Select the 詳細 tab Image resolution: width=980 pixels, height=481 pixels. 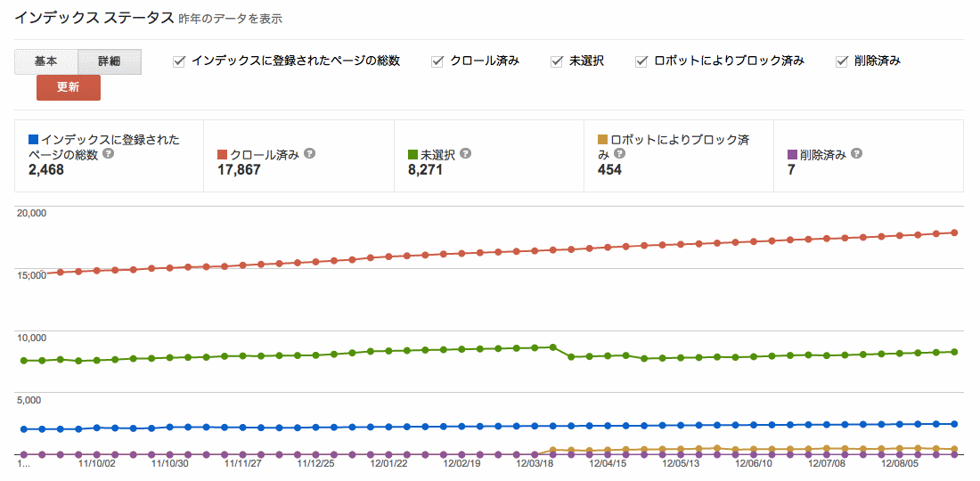point(110,61)
